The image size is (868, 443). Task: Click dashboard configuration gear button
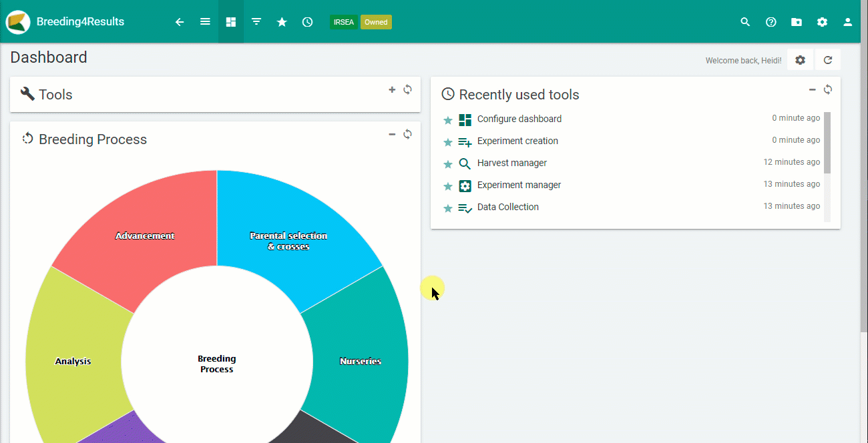tap(800, 60)
